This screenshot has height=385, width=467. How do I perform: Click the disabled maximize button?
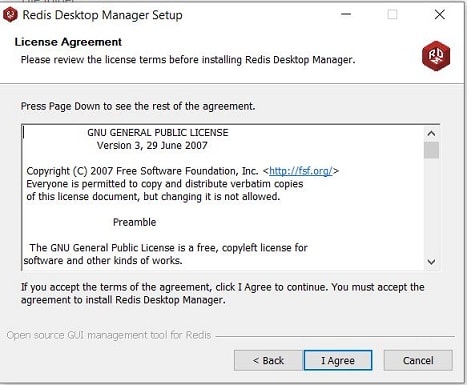tap(392, 14)
